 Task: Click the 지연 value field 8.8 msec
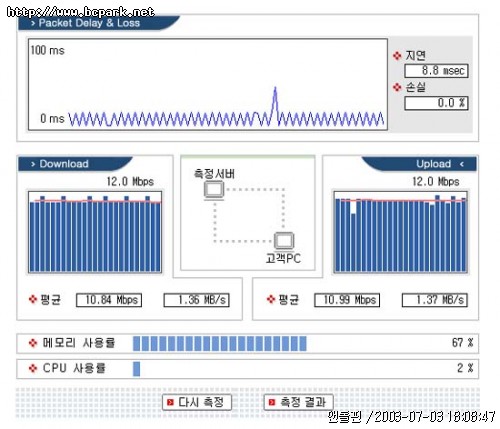[436, 71]
